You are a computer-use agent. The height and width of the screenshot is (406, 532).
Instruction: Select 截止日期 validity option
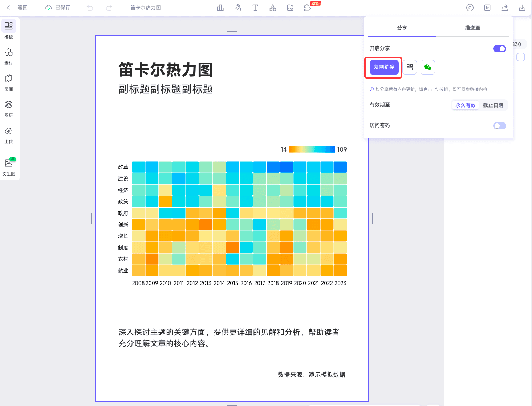(x=493, y=105)
